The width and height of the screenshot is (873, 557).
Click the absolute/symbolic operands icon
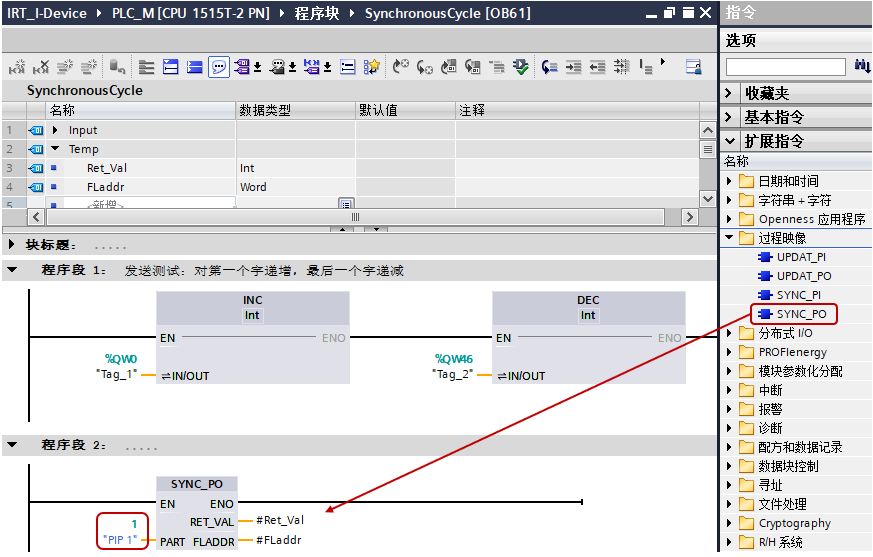242,67
